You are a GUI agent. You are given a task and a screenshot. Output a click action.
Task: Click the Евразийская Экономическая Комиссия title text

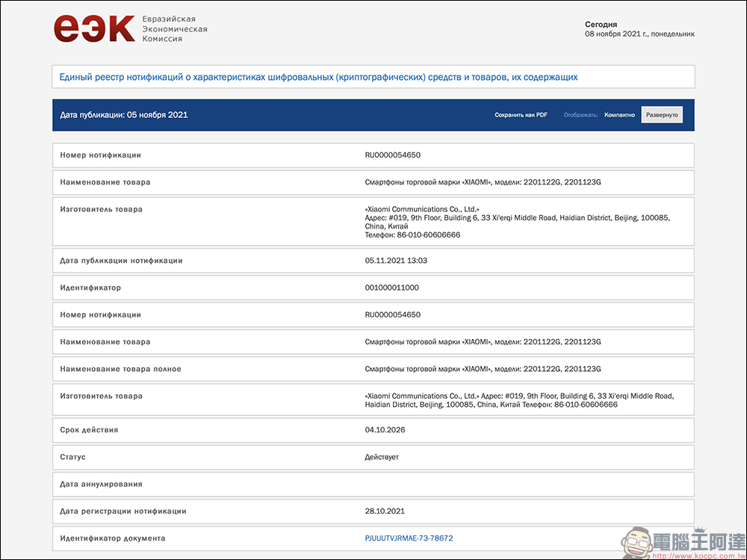[x=174, y=28]
